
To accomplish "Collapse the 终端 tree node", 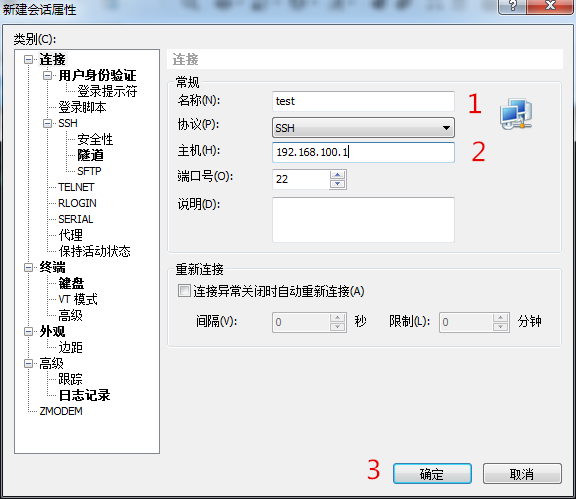I will tap(28, 267).
